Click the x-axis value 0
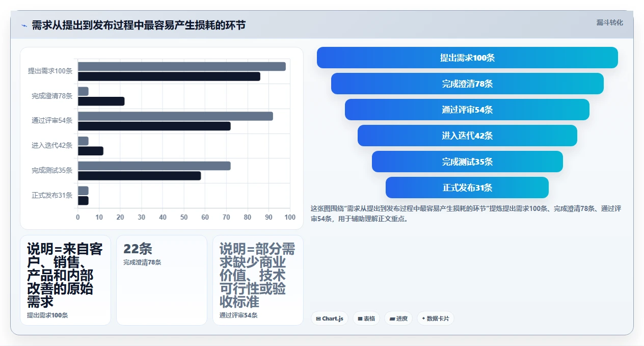Screen dimensions: 644x346 pyautogui.click(x=77, y=218)
